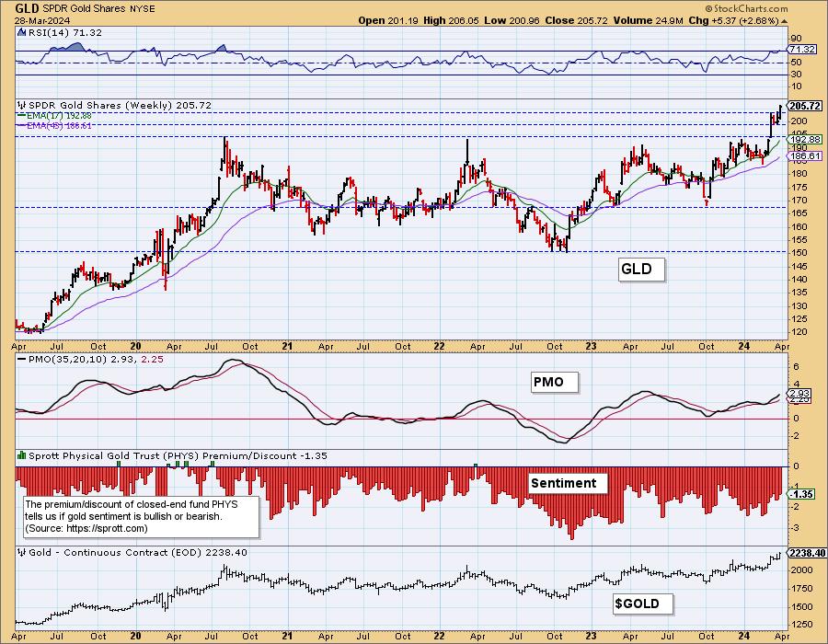Click the PMO annotation box
The height and width of the screenshot is (644, 828).
point(555,382)
